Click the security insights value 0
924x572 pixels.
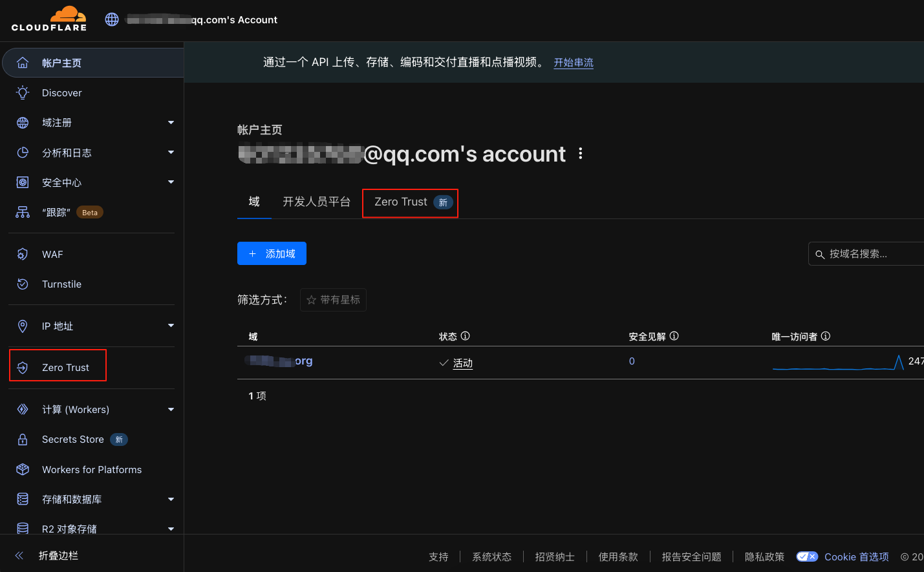point(632,361)
